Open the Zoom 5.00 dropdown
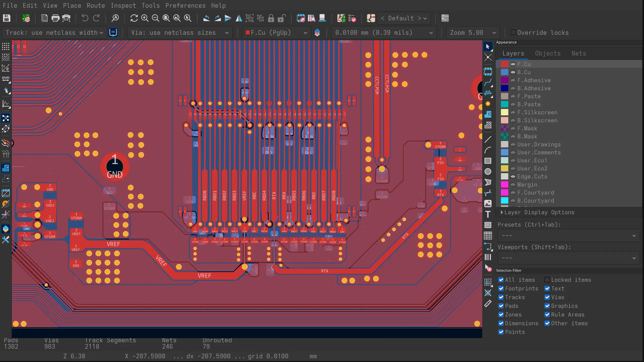The width and height of the screenshot is (644, 362). point(473,33)
